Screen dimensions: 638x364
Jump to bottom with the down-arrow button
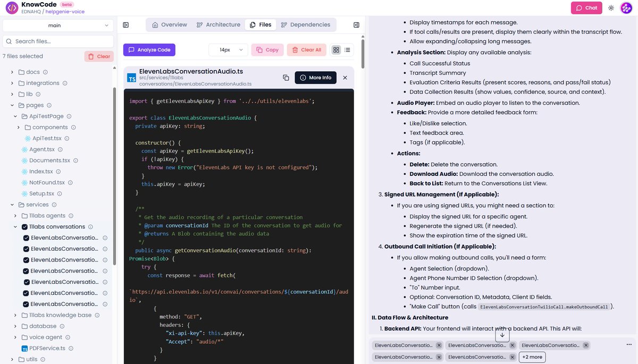tap(502, 335)
